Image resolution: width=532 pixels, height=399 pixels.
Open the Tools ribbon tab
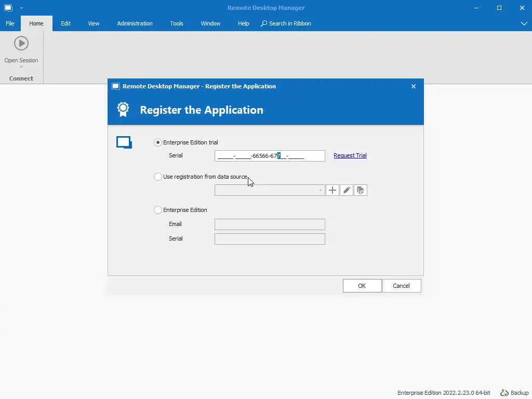tap(177, 23)
